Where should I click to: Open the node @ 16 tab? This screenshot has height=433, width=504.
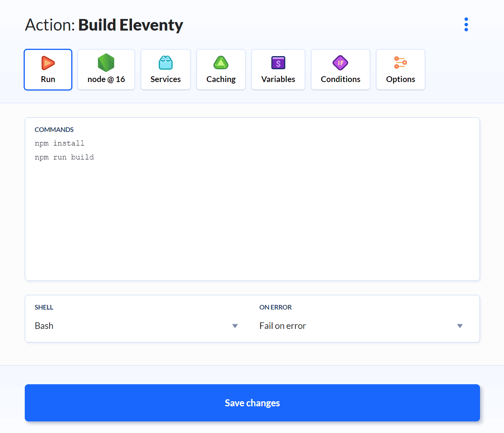click(x=106, y=70)
